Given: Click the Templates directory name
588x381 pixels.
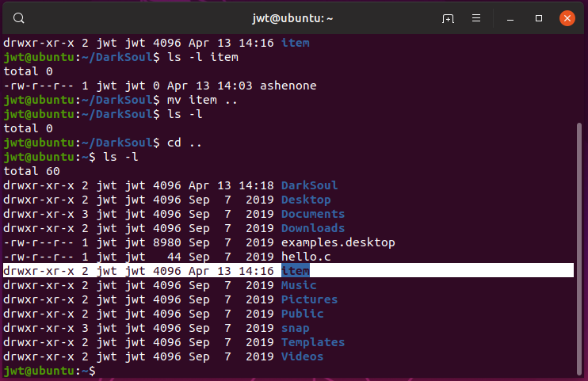Looking at the screenshot, I should click(313, 342).
